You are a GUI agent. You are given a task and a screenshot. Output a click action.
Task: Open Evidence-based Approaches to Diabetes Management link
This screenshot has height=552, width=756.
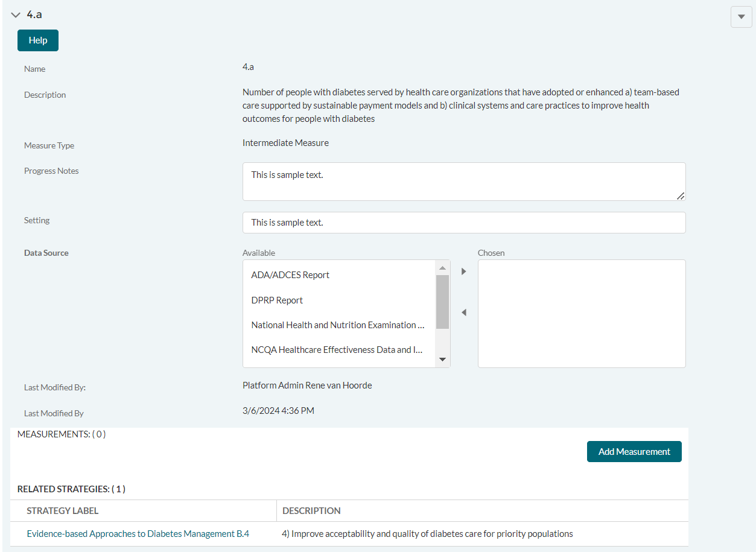(138, 534)
